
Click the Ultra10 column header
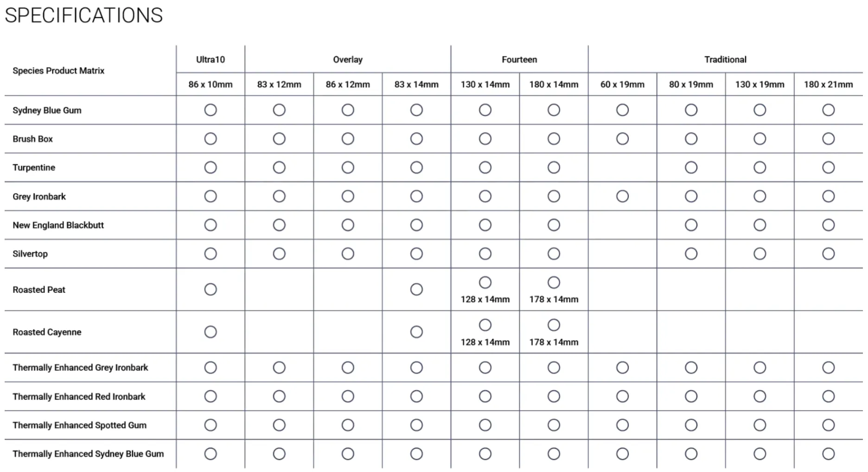point(211,59)
